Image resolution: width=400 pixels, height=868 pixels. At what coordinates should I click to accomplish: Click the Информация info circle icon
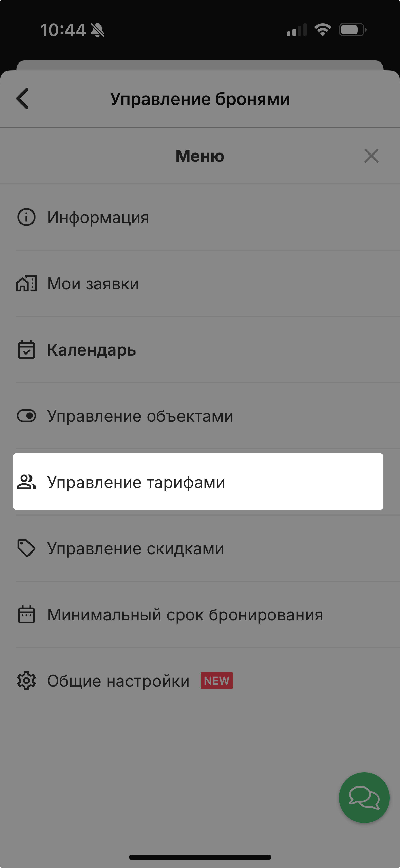[26, 217]
